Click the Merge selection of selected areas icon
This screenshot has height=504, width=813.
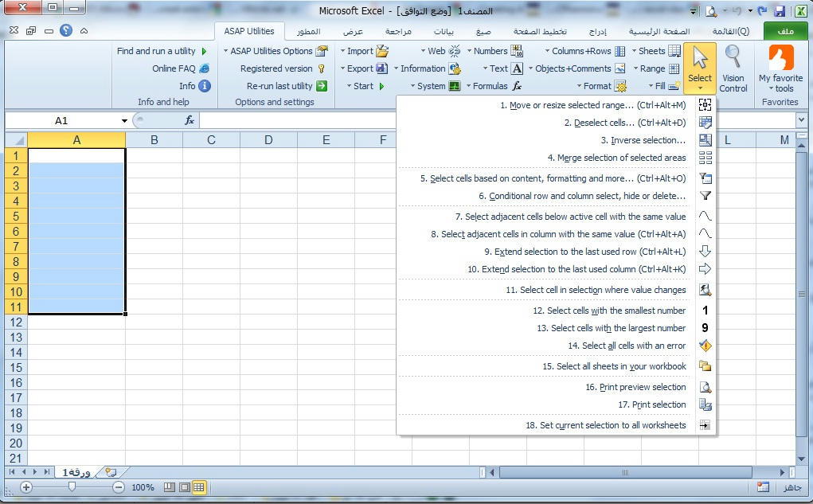coord(705,158)
